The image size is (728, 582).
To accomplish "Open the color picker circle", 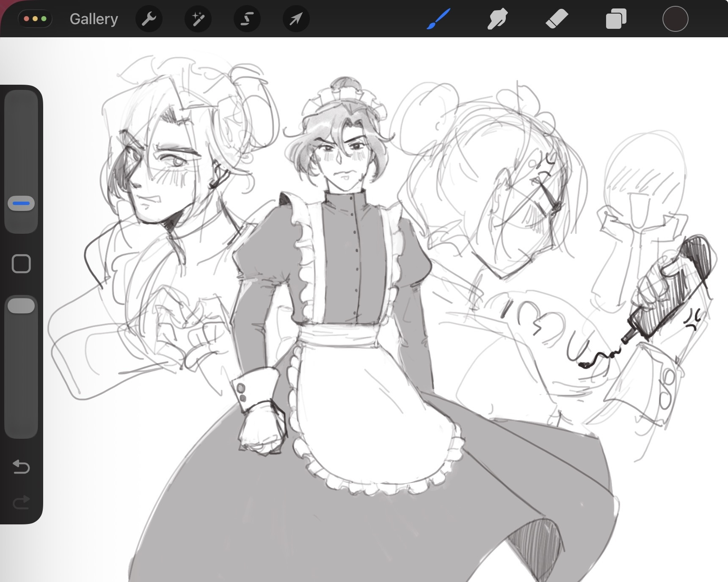I will point(675,19).
